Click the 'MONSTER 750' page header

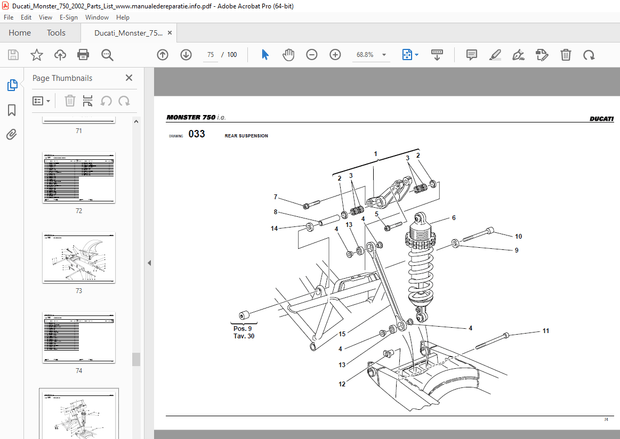191,117
